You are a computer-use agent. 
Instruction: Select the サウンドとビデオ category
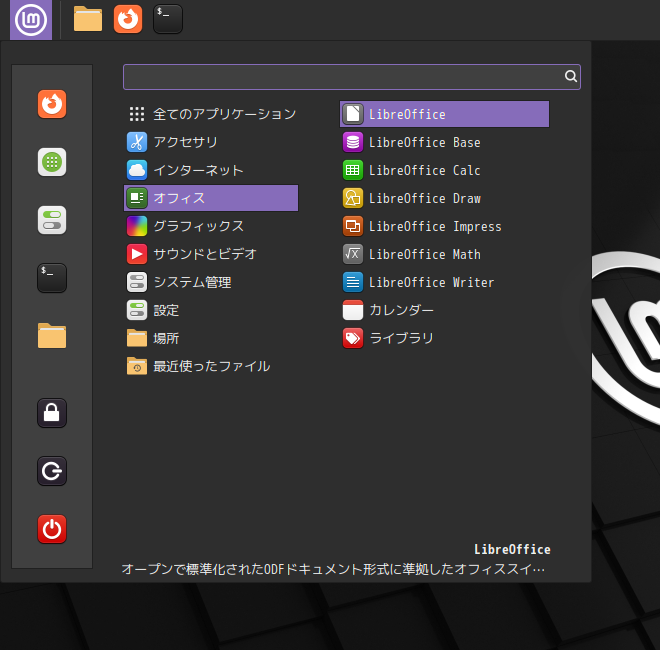pyautogui.click(x=211, y=254)
